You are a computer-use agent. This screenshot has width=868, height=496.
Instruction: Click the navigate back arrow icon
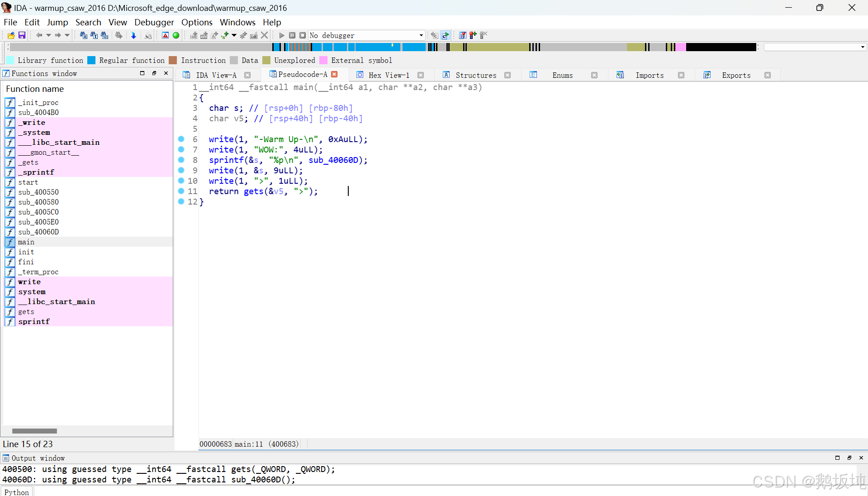click(x=40, y=35)
